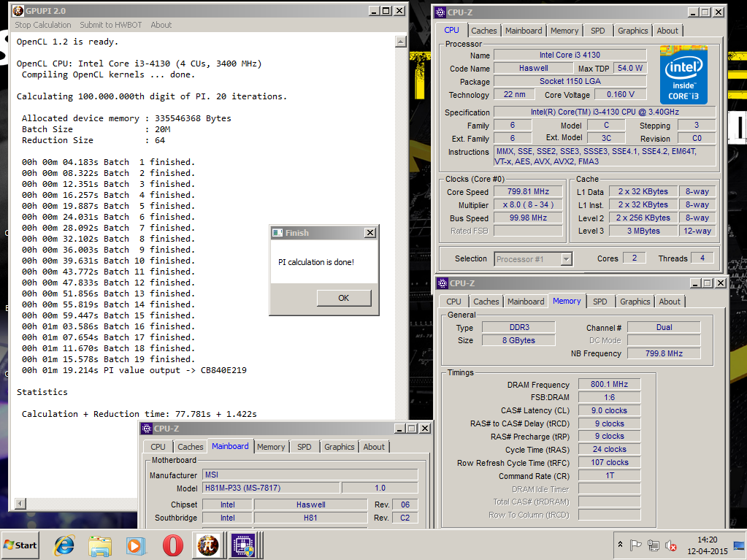747x560 pixels.
Task: Select CPU tab in Memory CPU-Z window
Action: pos(453,302)
